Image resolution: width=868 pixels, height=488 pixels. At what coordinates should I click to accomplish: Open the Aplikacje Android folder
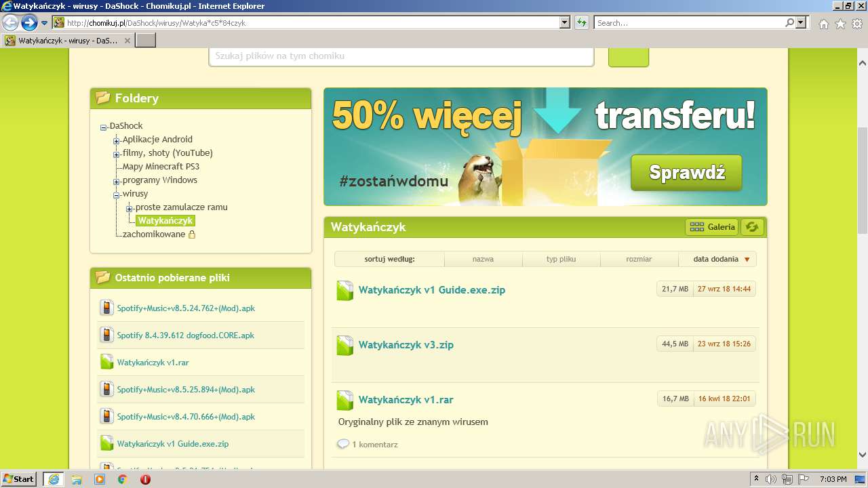(157, 139)
